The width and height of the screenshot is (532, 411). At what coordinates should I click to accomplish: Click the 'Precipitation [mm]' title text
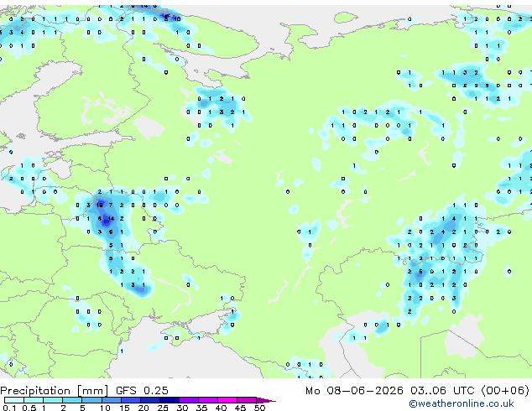click(x=55, y=391)
